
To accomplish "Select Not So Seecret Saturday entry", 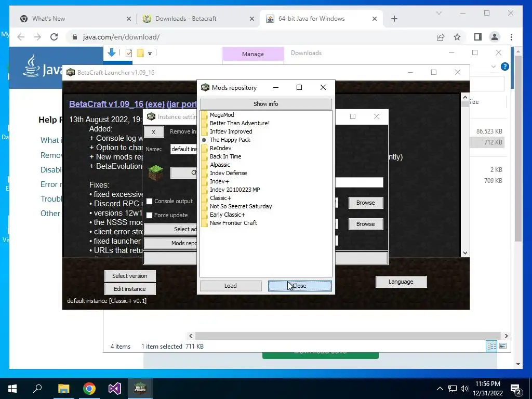I will (241, 206).
